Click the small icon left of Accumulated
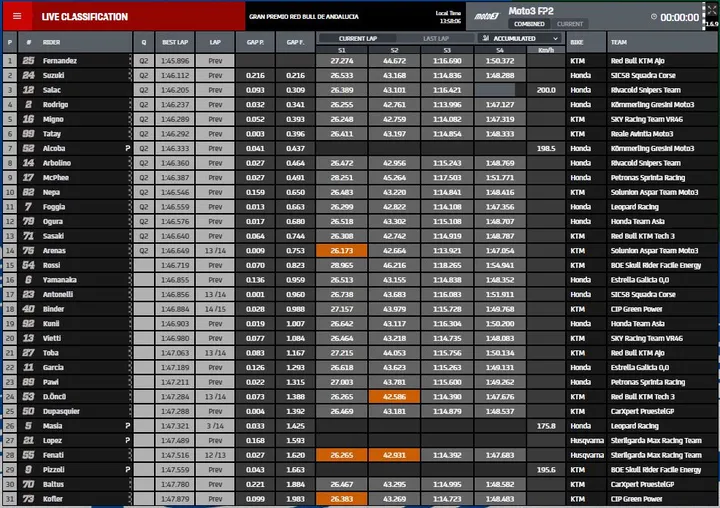Viewport: 720px width, 508px height. [x=486, y=38]
